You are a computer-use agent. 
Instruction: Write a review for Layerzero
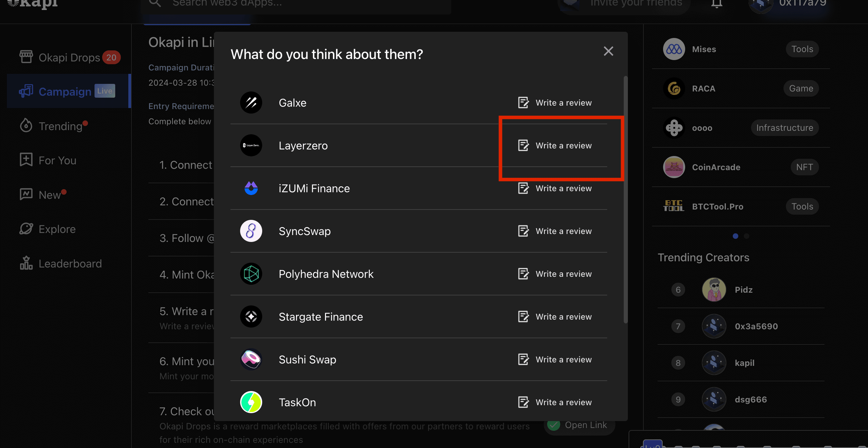555,145
